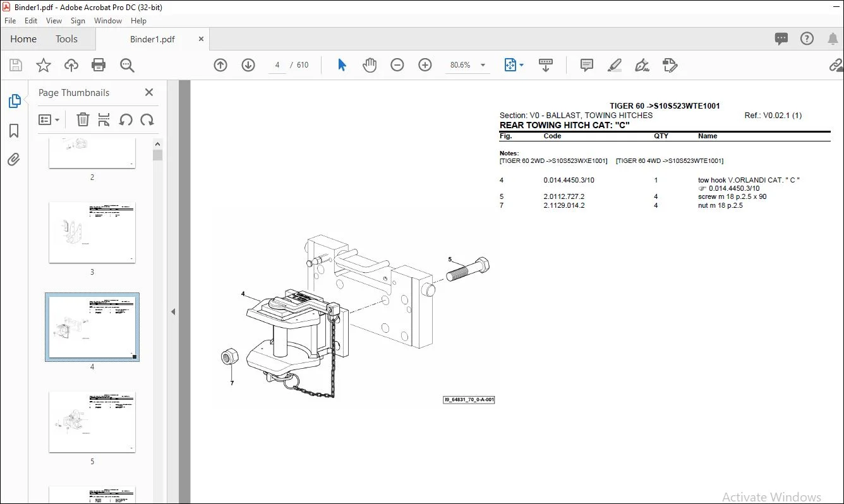This screenshot has height=504, width=844.
Task: Switch to the Home tab
Action: pyautogui.click(x=23, y=39)
